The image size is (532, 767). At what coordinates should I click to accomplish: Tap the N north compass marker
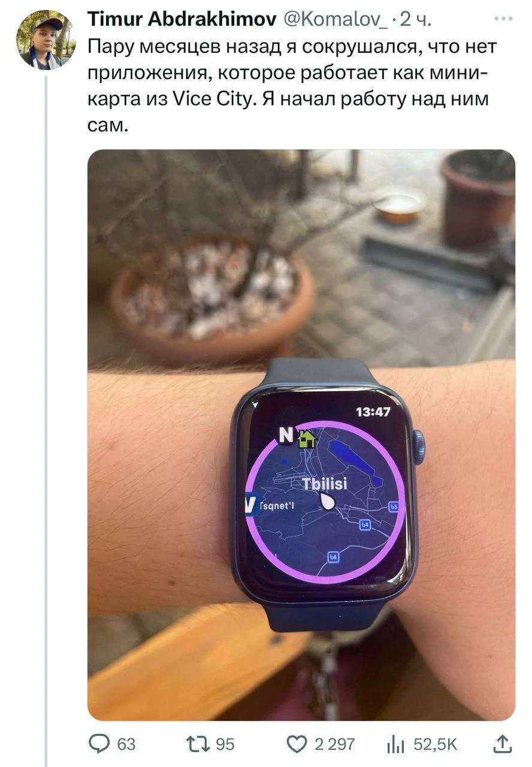(x=286, y=436)
